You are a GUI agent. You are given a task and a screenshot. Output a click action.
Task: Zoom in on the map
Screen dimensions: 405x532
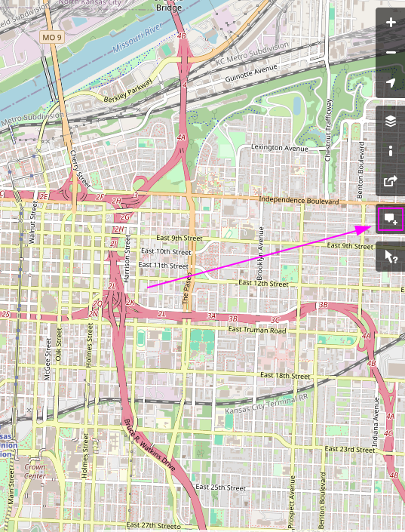391,23
